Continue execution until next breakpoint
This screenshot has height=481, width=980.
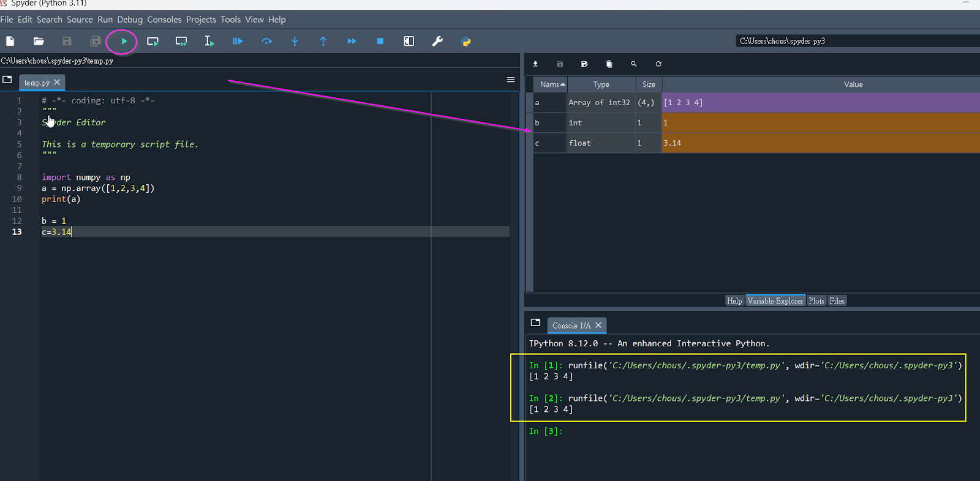pyautogui.click(x=352, y=42)
